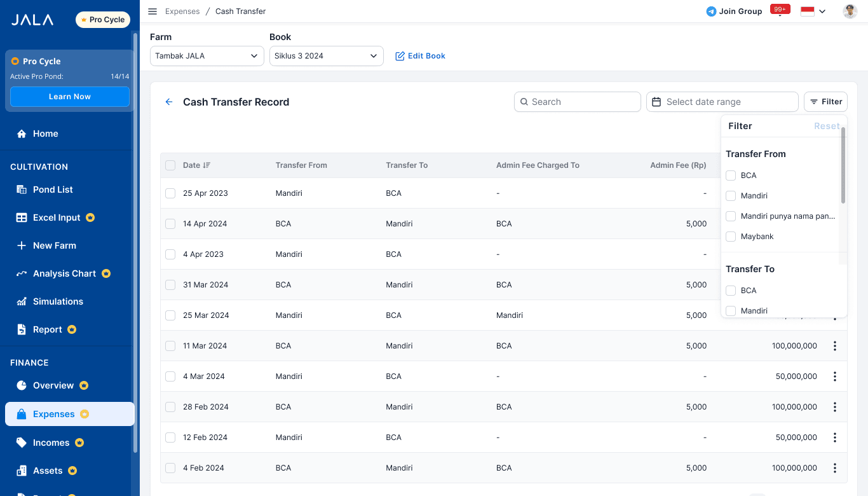This screenshot has height=496, width=868.
Task: Open row actions for 28 Feb 2024
Action: coord(835,407)
